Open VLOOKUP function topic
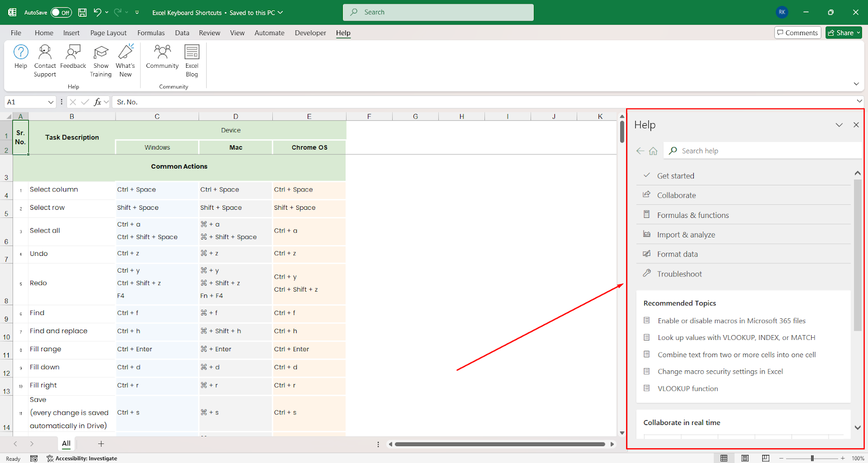Screen dimensions: 868x463 [x=687, y=389]
